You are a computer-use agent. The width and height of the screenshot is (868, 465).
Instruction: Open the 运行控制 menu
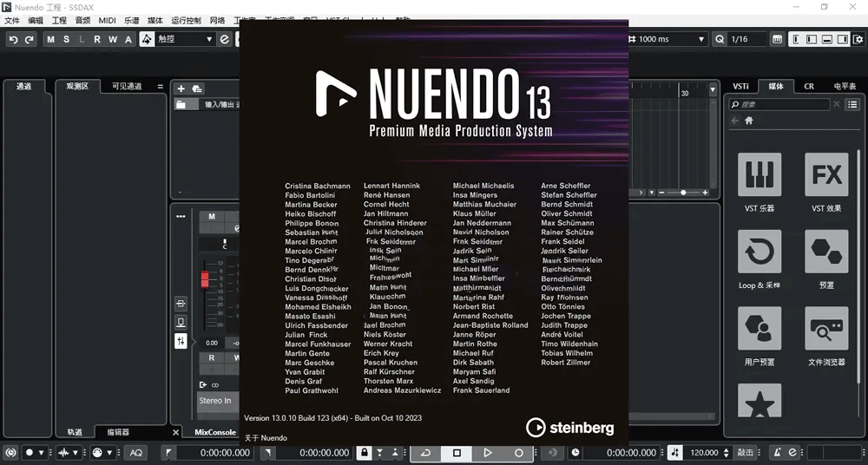point(186,21)
